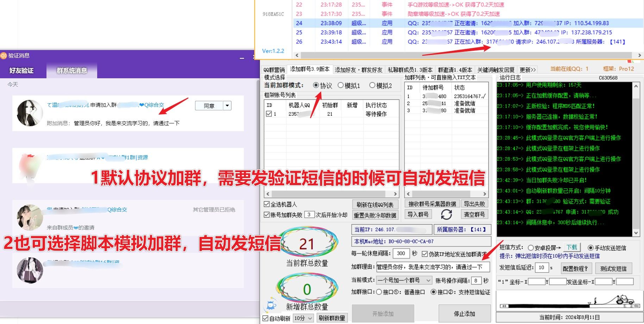Viewport: 644px width, 324px height.
Task: Toggle 伪装IP地址发送加群请求 checkbox
Action: tap(425, 254)
